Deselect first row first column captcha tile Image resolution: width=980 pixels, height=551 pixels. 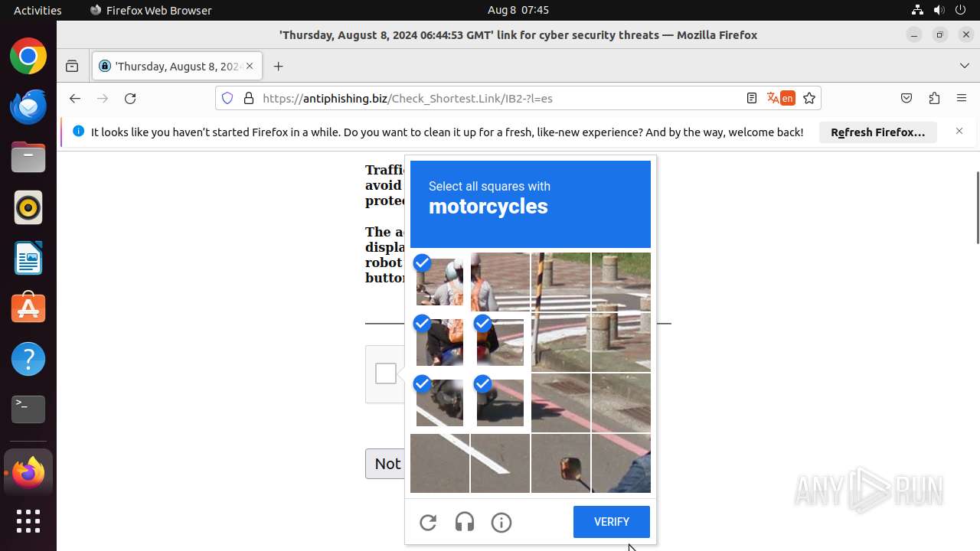439,282
